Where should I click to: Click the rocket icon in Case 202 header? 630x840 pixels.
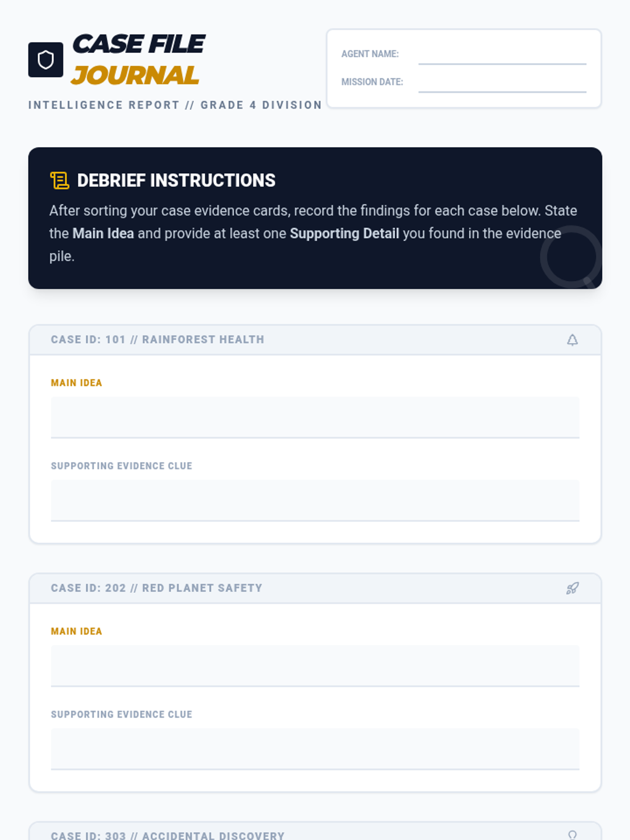coord(572,589)
